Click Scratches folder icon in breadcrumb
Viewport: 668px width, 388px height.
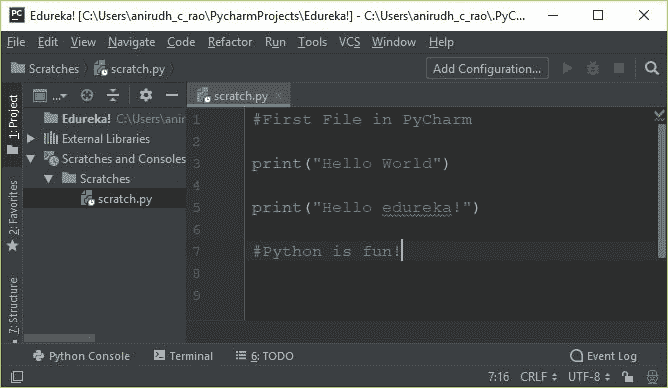click(17, 68)
